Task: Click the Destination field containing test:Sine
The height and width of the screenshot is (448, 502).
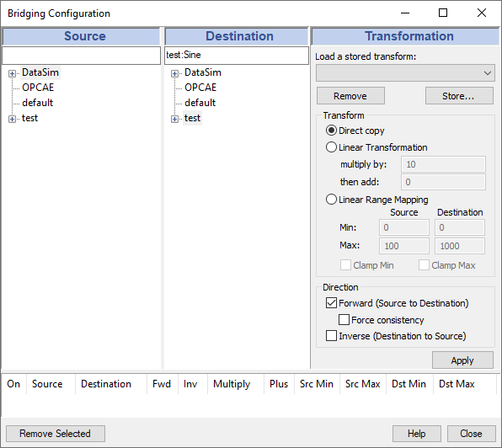Action: tap(237, 56)
